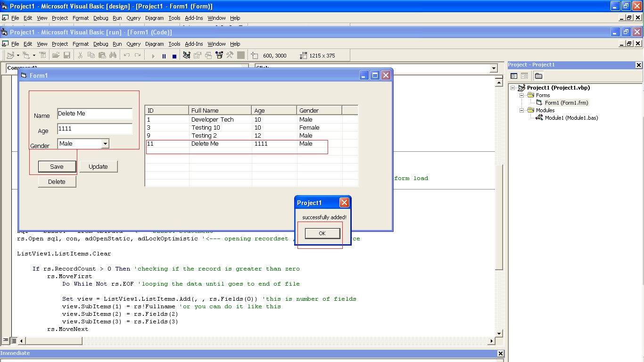644x362 pixels.
Task: Click the Project Explorer toolbar icon
Action: [x=187, y=56]
